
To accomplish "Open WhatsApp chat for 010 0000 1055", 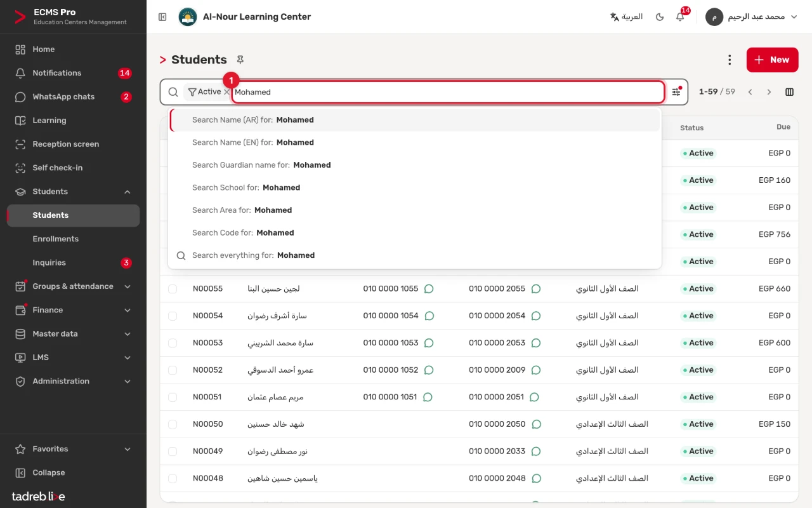I will click(429, 289).
